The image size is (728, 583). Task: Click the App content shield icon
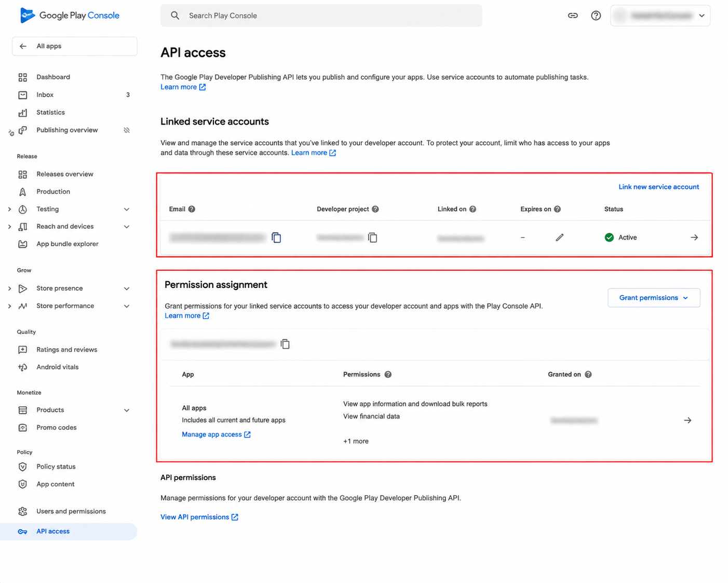[22, 484]
